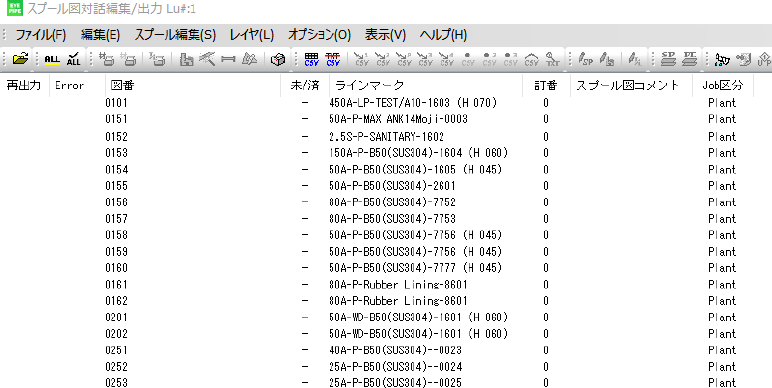Click the 訂番 column header
The height and width of the screenshot is (388, 772).
pos(546,86)
